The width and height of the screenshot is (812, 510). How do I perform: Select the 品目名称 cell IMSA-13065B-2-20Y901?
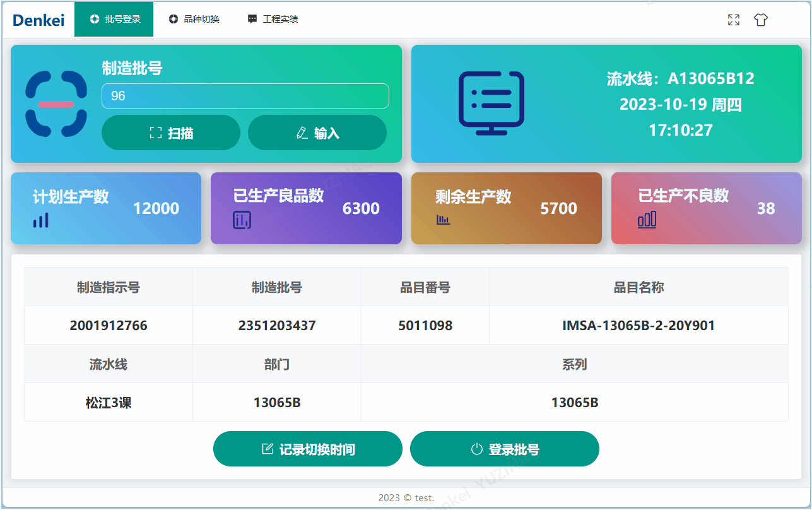(638, 325)
